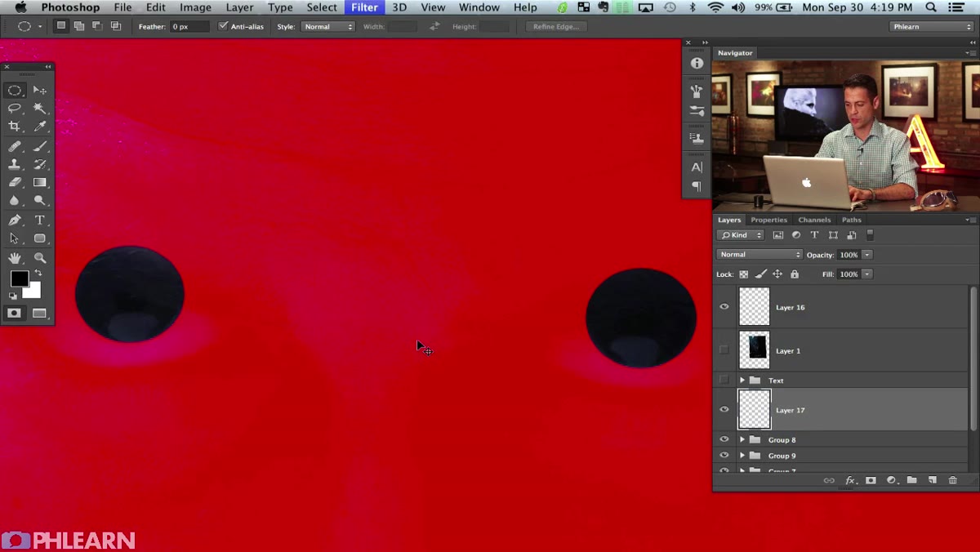This screenshot has width=980, height=552.
Task: Add a layer mask from the Layers footer
Action: 871,480
